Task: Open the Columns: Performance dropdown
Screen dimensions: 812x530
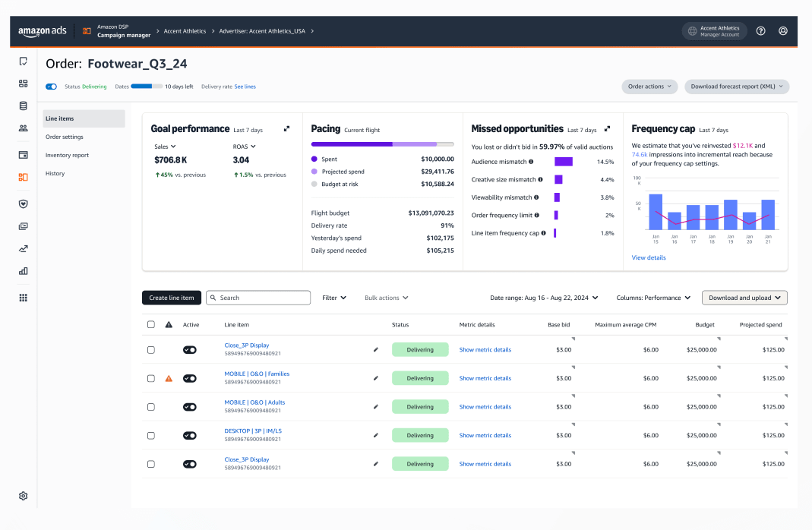Action: click(653, 298)
